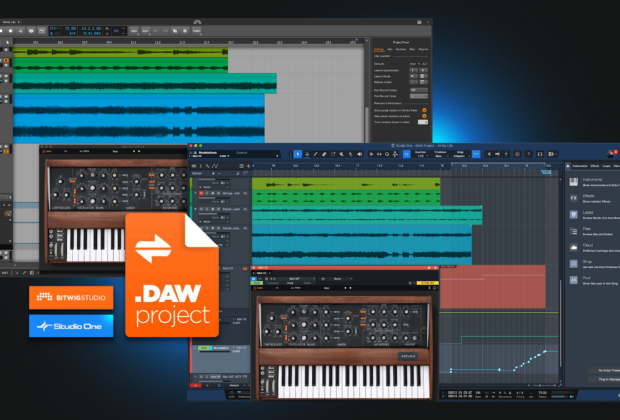Click the Shop icon in the browser
Viewport: 620px width, 420px height.
click(x=574, y=264)
